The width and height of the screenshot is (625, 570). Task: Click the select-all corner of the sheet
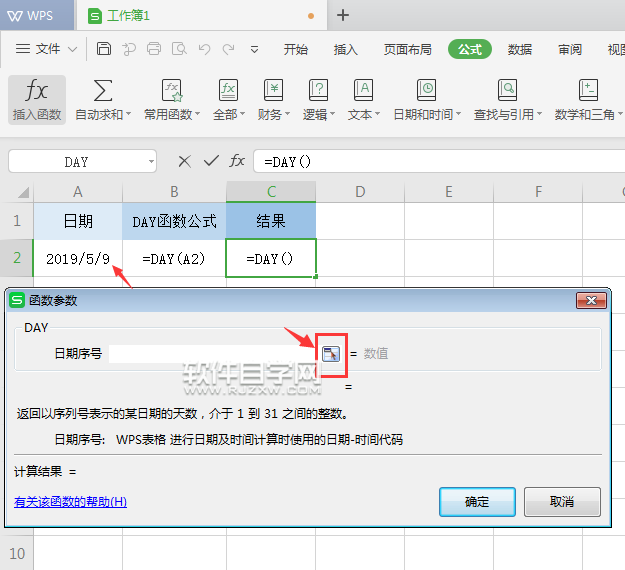click(x=23, y=192)
